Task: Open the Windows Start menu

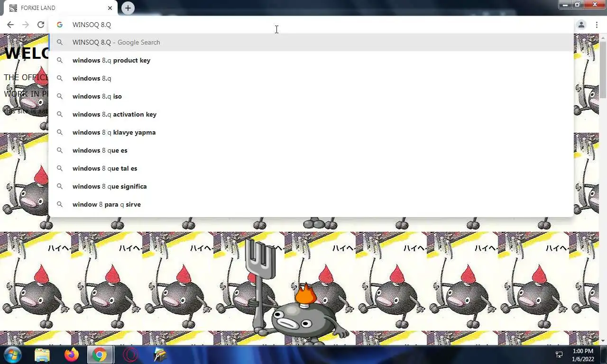Action: coord(12,355)
